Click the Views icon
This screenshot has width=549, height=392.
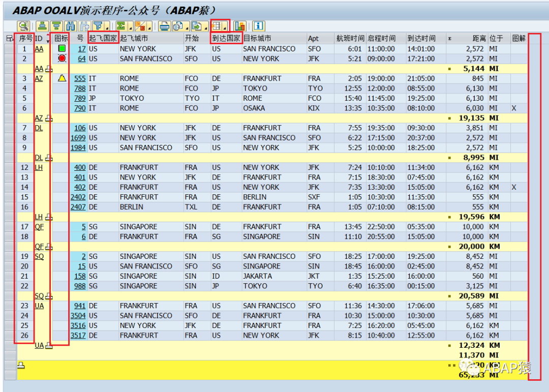[178, 26]
